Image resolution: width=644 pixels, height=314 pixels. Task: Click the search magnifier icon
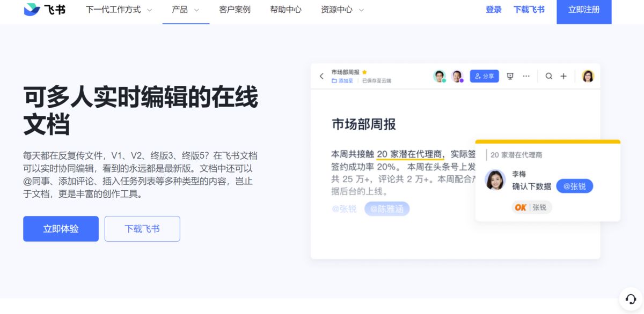tap(549, 76)
